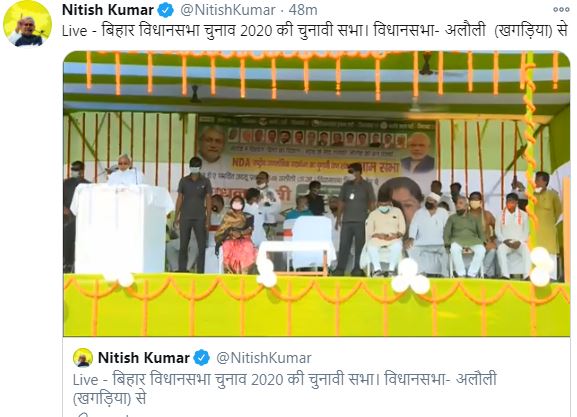Click the top tweet's Hindi text line

(315, 31)
